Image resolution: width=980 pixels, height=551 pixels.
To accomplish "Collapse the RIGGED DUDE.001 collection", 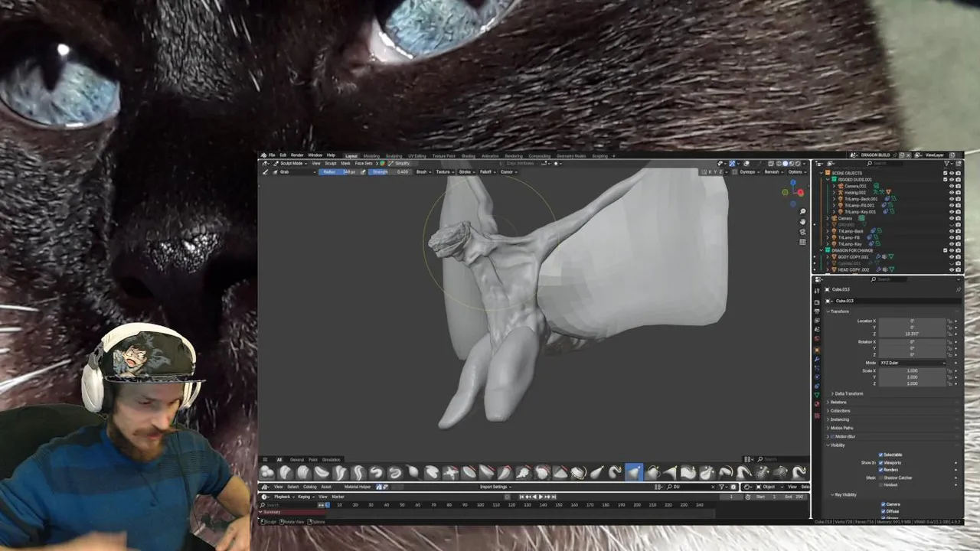I will pos(828,180).
